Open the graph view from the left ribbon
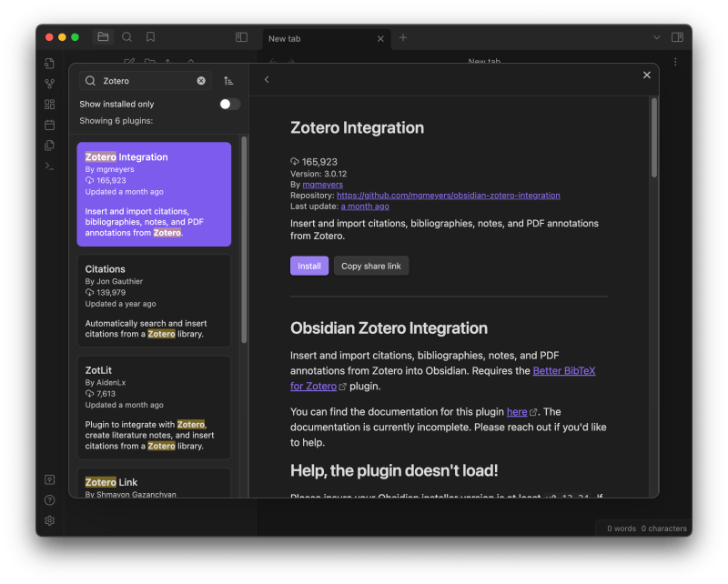This screenshot has height=584, width=728. pos(49,84)
